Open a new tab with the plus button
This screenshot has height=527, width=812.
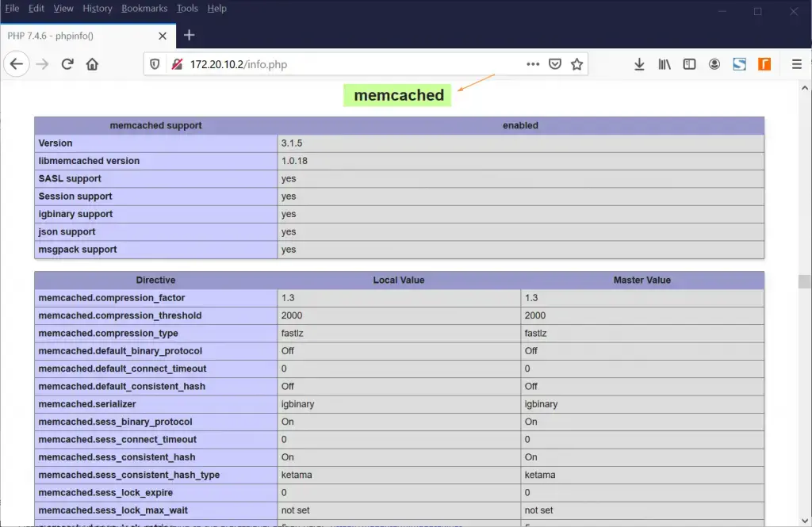tap(189, 35)
